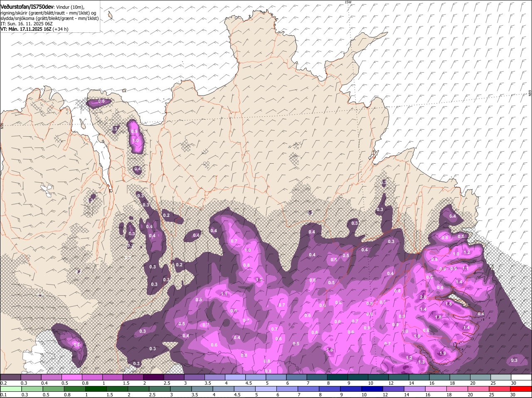Pick the 2.5–3 swatch in the lower legend
Viewport: 532px width, 398px height.
(160, 389)
